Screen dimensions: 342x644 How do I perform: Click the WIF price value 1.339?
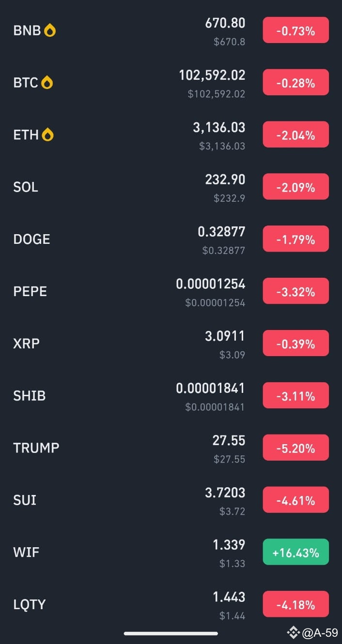(229, 545)
